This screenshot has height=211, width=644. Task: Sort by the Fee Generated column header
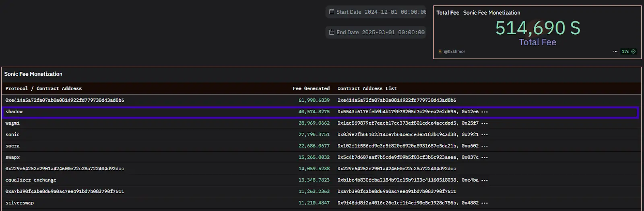311,88
